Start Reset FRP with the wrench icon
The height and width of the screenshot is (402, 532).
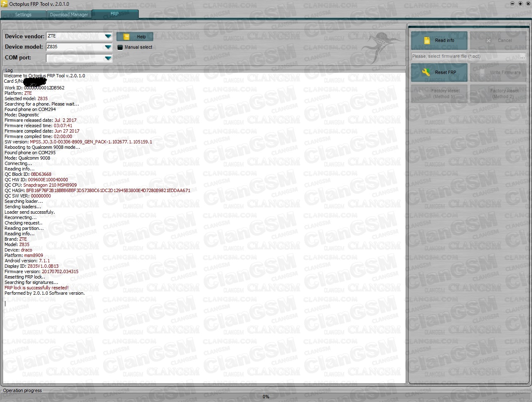439,72
